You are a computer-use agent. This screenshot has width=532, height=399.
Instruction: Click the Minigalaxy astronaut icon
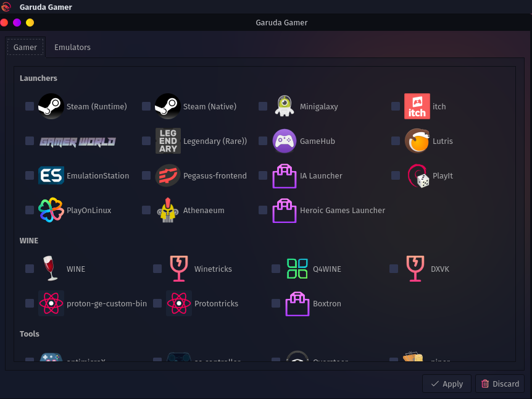[285, 106]
